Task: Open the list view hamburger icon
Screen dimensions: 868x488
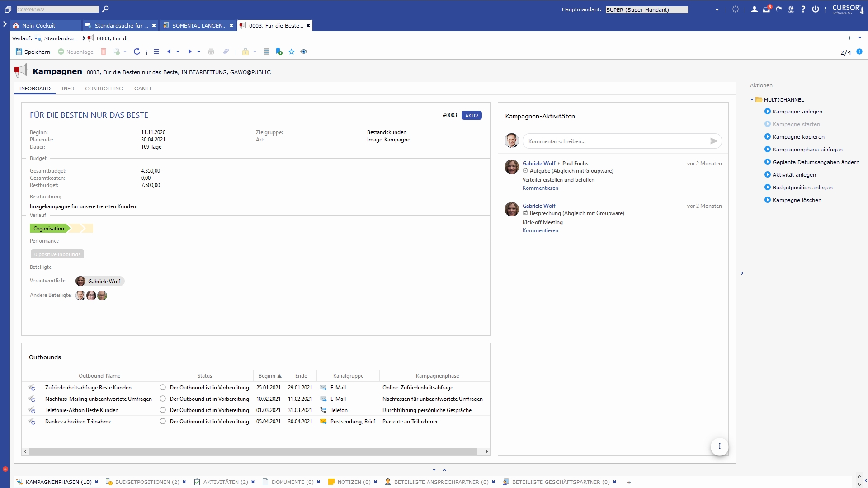Action: pos(156,52)
